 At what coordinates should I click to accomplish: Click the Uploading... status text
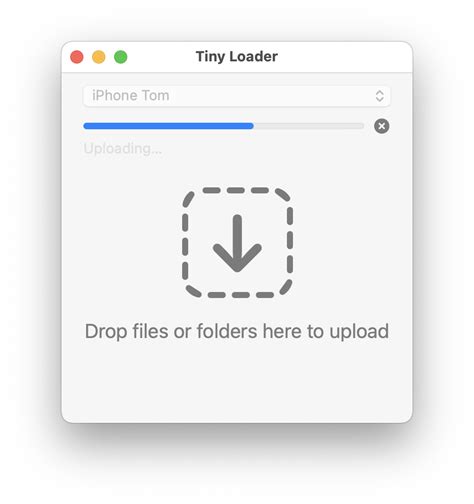[x=123, y=149]
